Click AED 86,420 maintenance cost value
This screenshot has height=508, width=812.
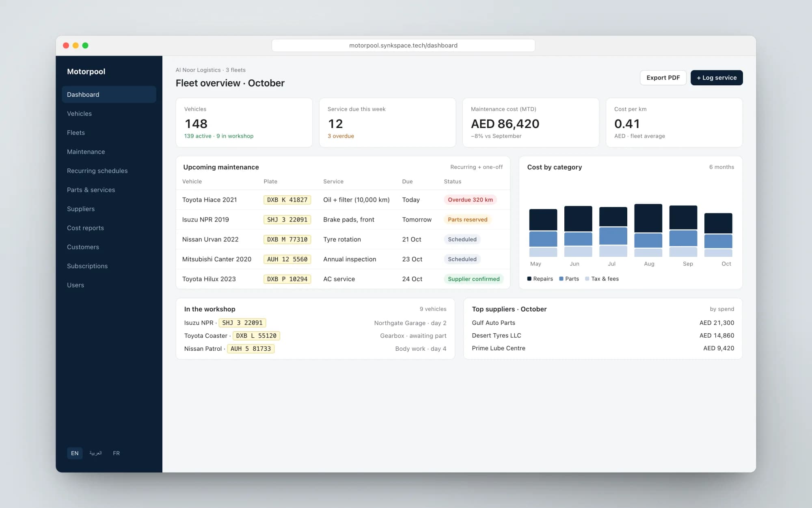click(505, 124)
